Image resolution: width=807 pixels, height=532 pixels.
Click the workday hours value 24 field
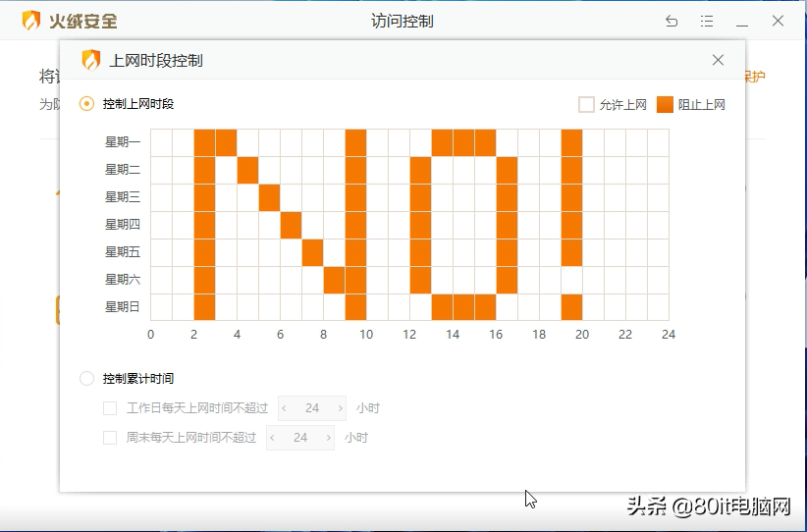coord(312,408)
